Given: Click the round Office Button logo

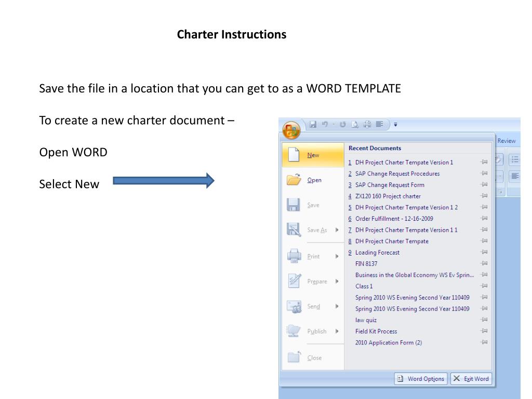Looking at the screenshot, I should point(291,130).
